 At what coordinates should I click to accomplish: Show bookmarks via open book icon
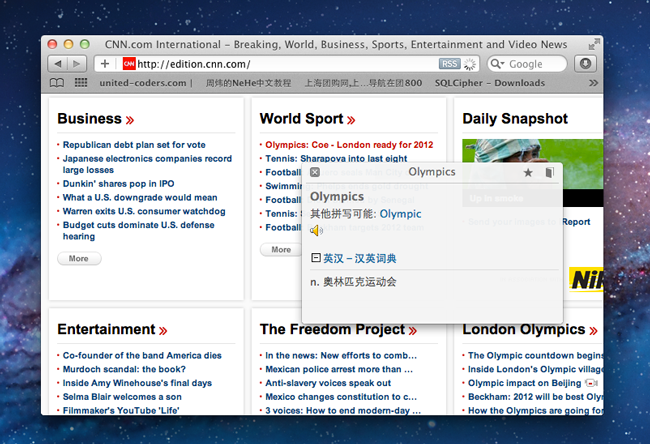click(x=57, y=83)
